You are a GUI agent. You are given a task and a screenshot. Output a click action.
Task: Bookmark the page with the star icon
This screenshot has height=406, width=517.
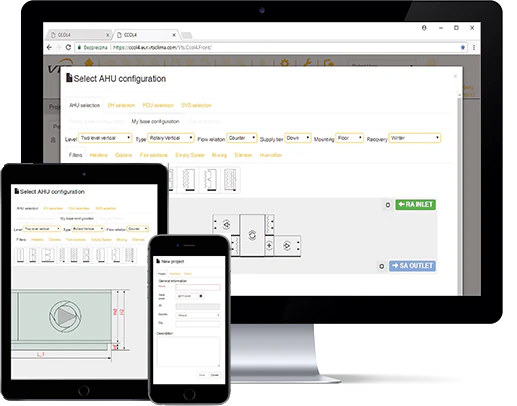(463, 48)
